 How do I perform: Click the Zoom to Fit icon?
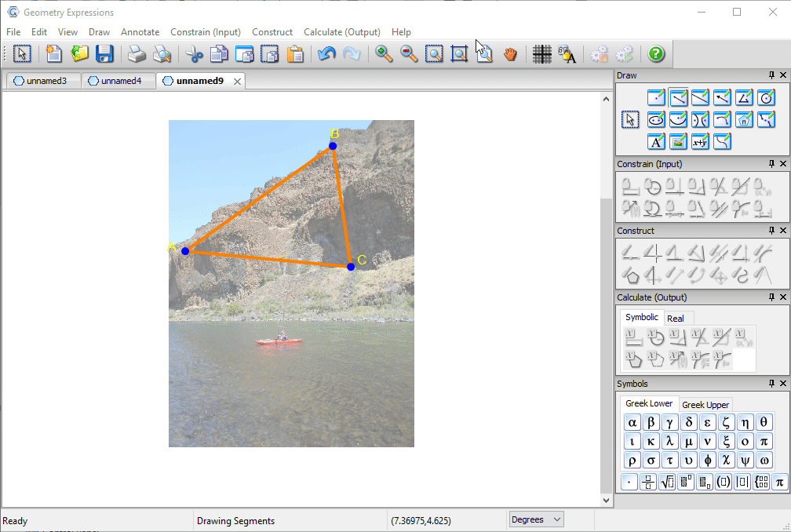pos(459,53)
